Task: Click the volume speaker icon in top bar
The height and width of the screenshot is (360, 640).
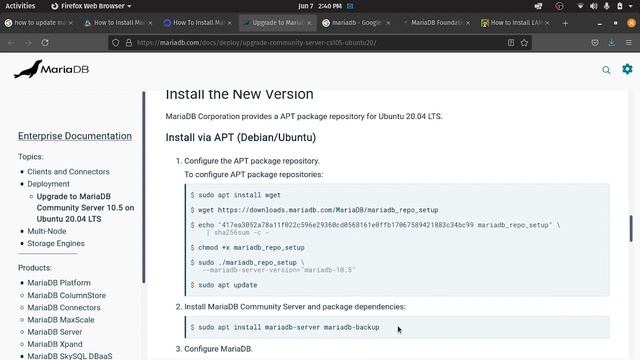Action: pyautogui.click(x=593, y=6)
